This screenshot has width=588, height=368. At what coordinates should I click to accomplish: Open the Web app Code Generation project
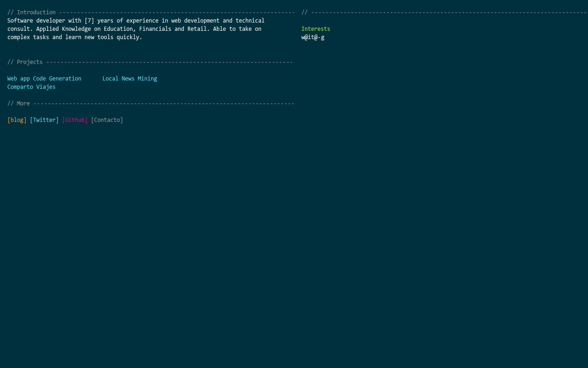44,79
